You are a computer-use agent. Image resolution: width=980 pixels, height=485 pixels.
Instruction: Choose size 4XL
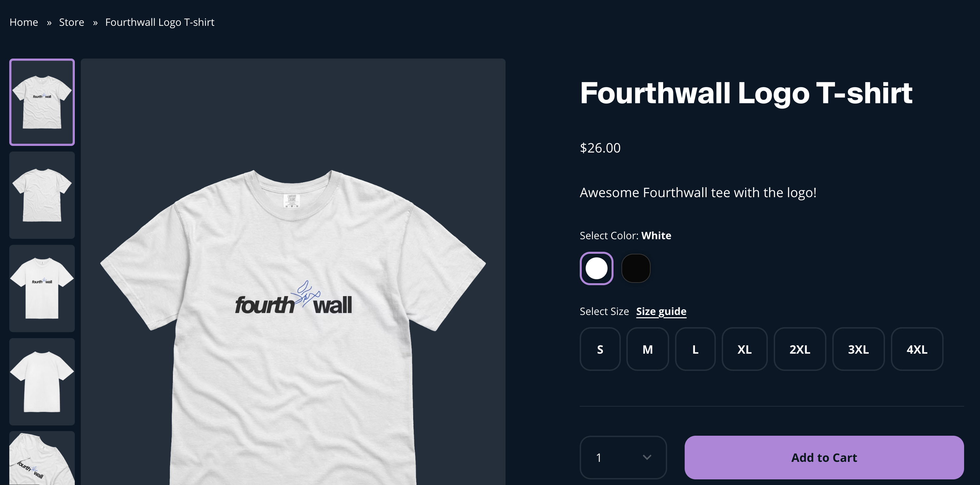click(x=917, y=349)
